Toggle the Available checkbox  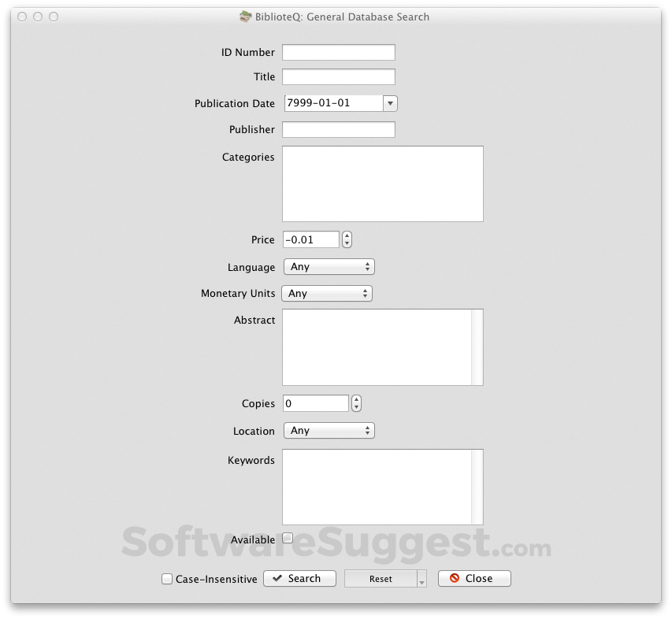tap(288, 538)
